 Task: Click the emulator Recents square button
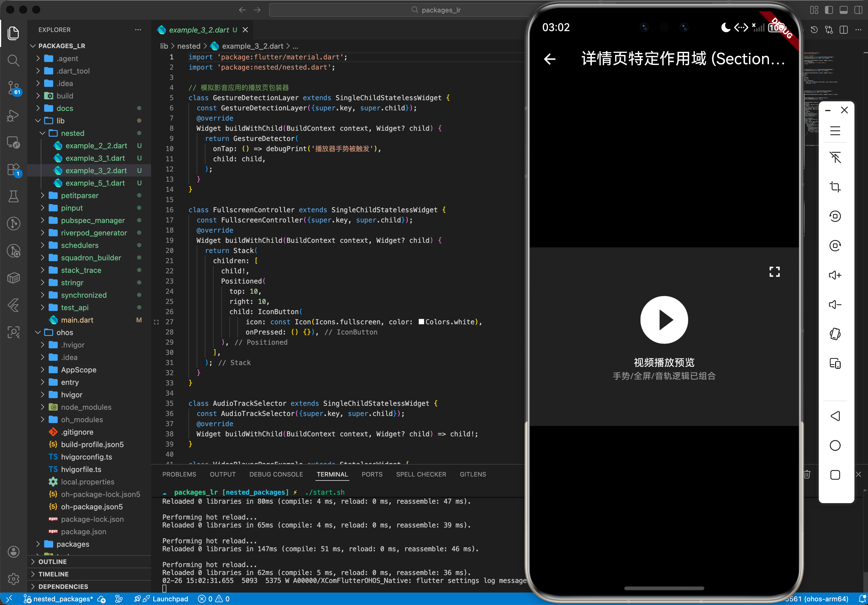(x=835, y=475)
